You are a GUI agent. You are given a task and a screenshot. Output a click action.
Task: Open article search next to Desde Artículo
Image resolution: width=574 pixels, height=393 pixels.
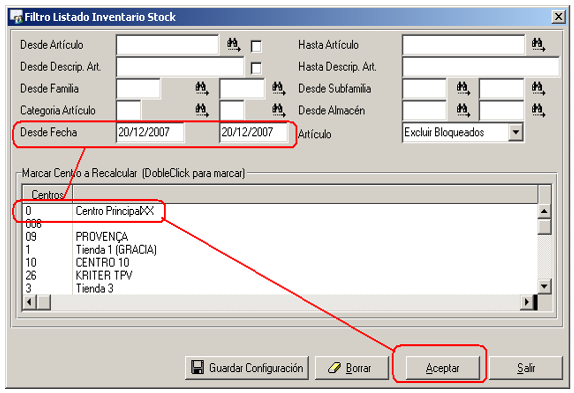(234, 45)
